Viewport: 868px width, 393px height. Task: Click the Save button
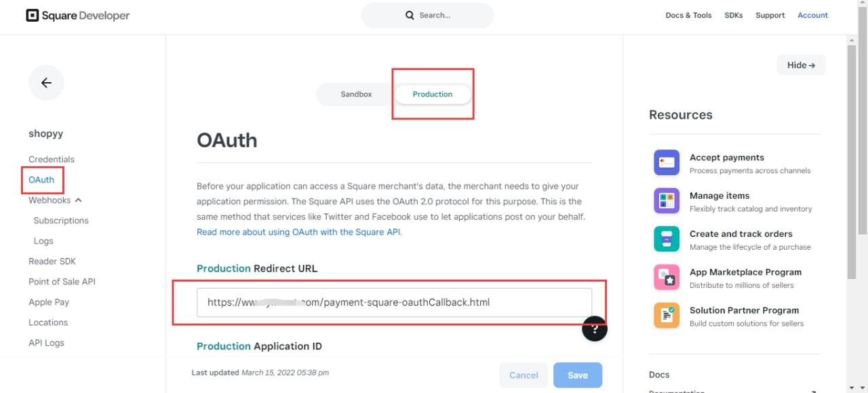point(577,375)
